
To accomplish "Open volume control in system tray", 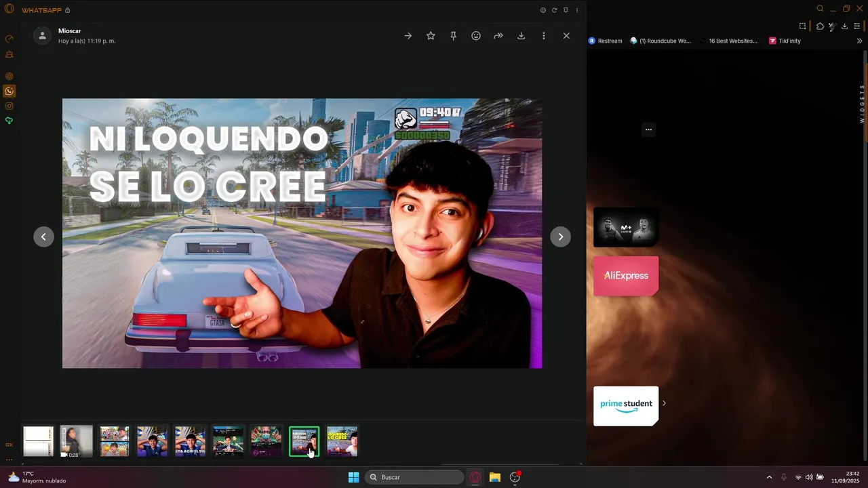I will [x=809, y=477].
